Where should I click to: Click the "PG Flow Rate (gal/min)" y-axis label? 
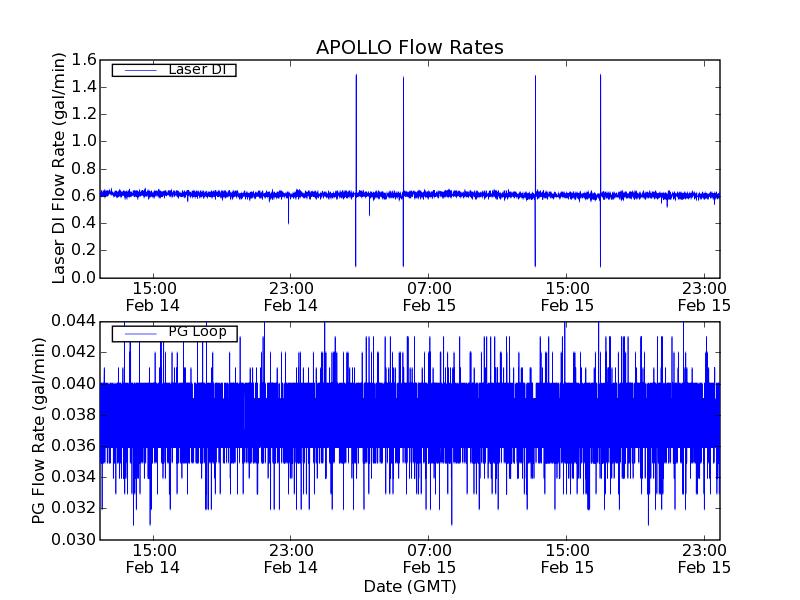click(x=39, y=430)
